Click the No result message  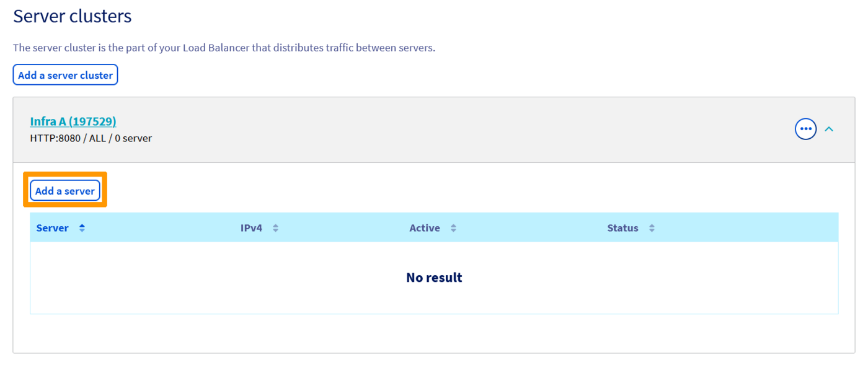[434, 278]
